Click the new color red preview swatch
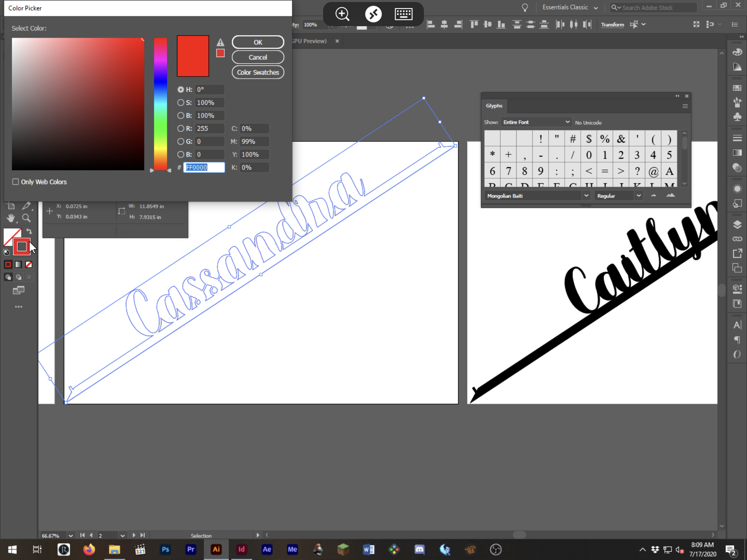This screenshot has height=560, width=747. click(193, 56)
